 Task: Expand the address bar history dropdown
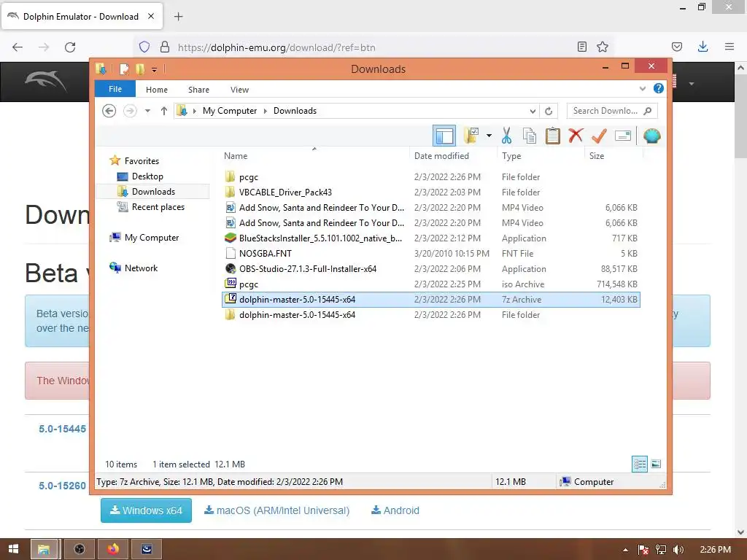point(533,111)
